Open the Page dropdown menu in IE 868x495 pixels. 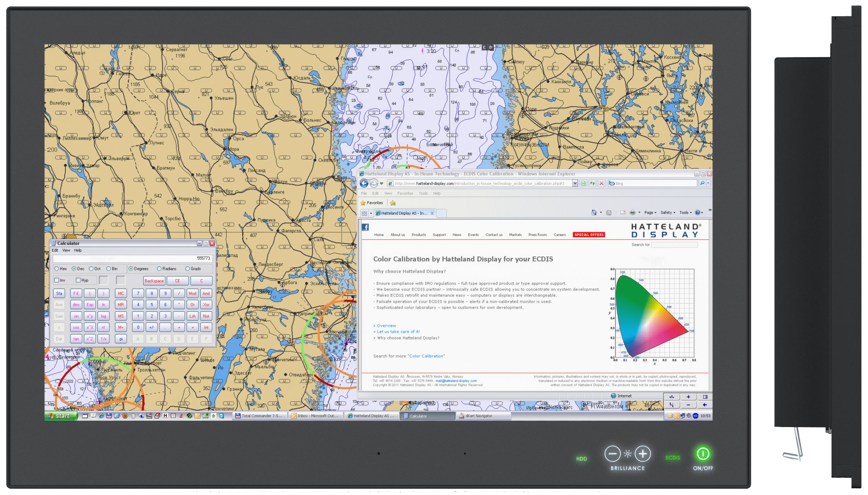pos(650,213)
